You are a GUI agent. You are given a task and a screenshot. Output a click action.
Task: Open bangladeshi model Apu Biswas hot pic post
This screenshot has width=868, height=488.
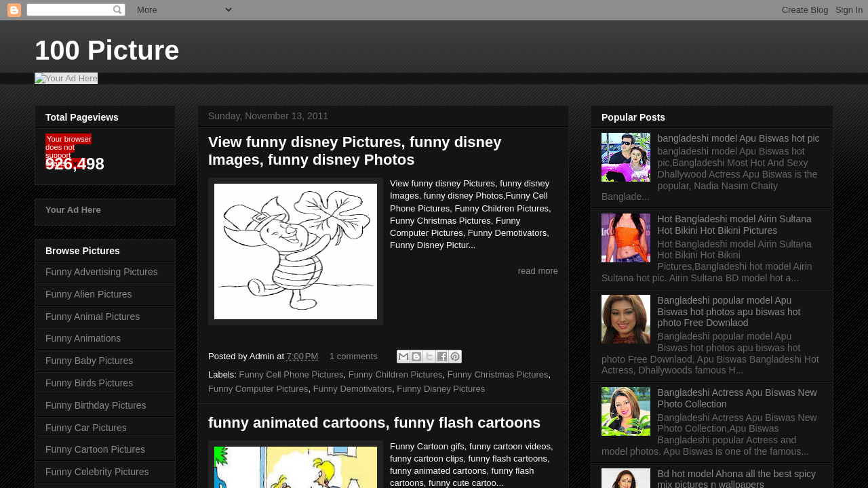tap(738, 138)
